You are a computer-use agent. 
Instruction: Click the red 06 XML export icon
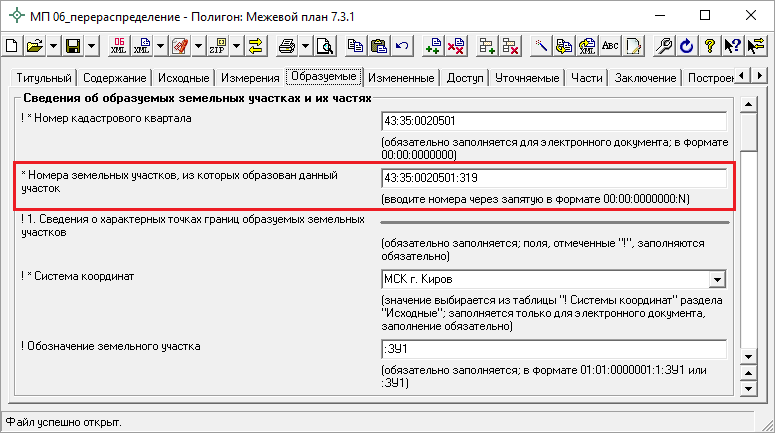tap(119, 46)
